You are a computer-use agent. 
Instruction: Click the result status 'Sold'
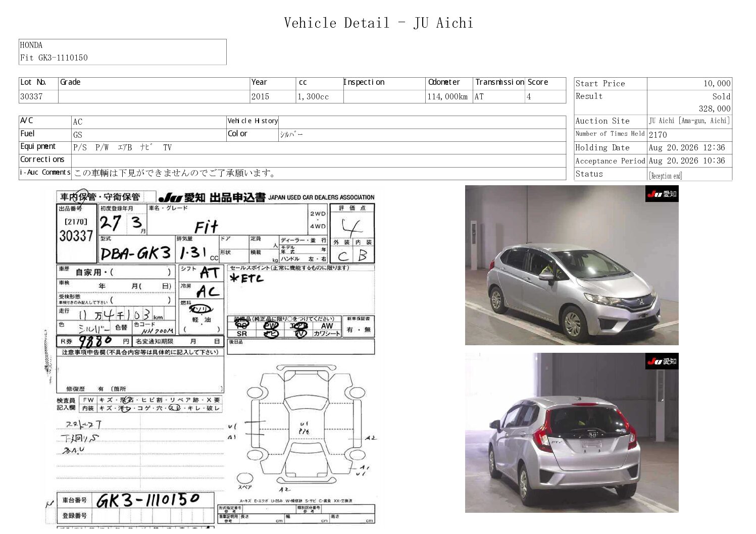[721, 96]
